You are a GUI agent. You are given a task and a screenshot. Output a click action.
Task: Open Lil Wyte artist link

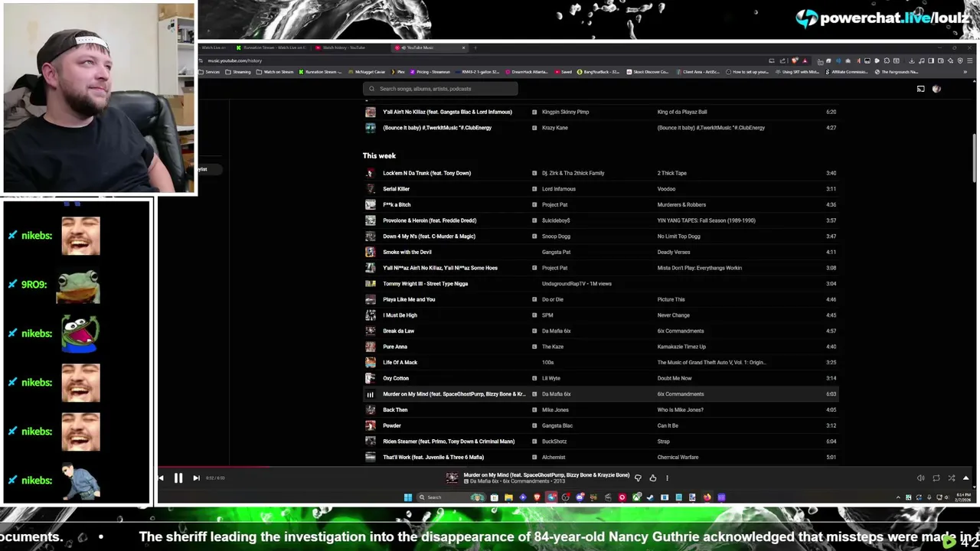[550, 378]
